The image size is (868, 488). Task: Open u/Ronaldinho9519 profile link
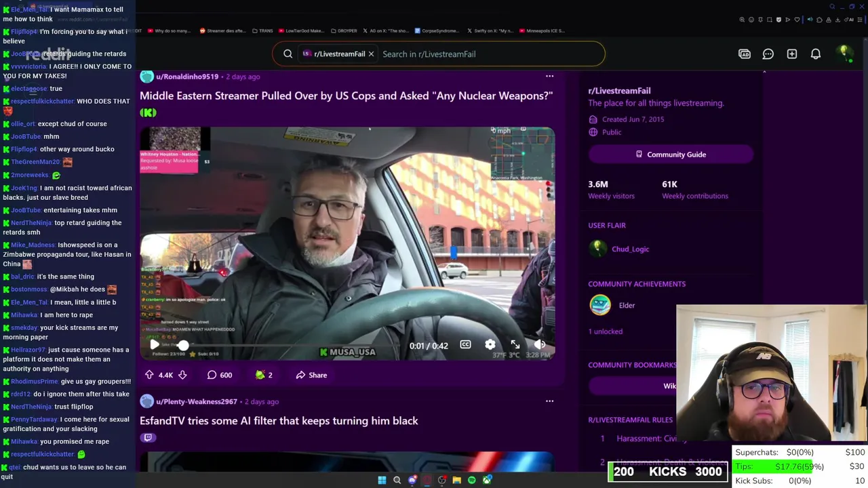187,77
